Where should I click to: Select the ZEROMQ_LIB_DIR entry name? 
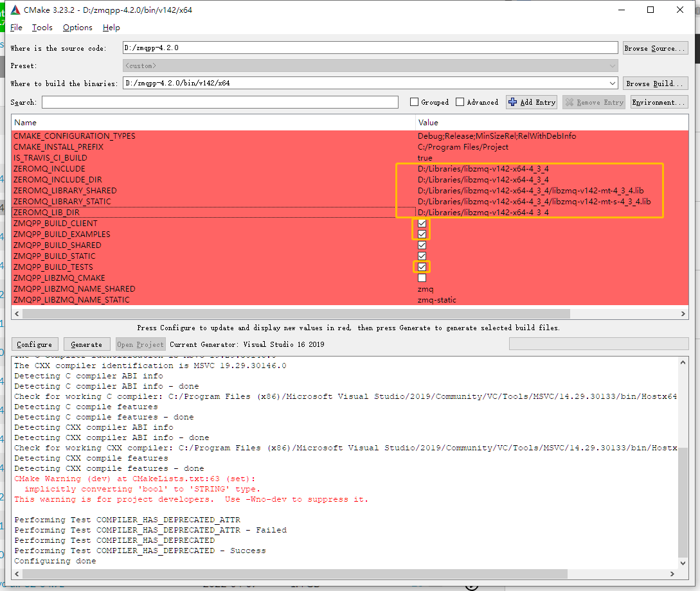pyautogui.click(x=46, y=213)
